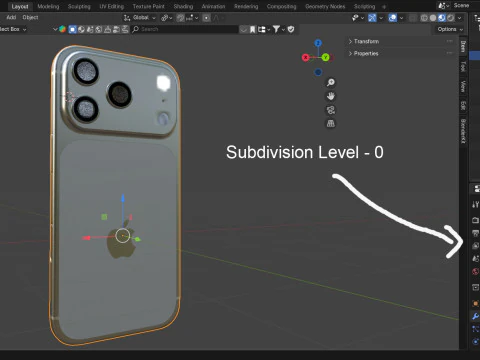Screen dimensions: 480x360
Task: Open Modifiers wrench properties tab
Action: [475, 316]
